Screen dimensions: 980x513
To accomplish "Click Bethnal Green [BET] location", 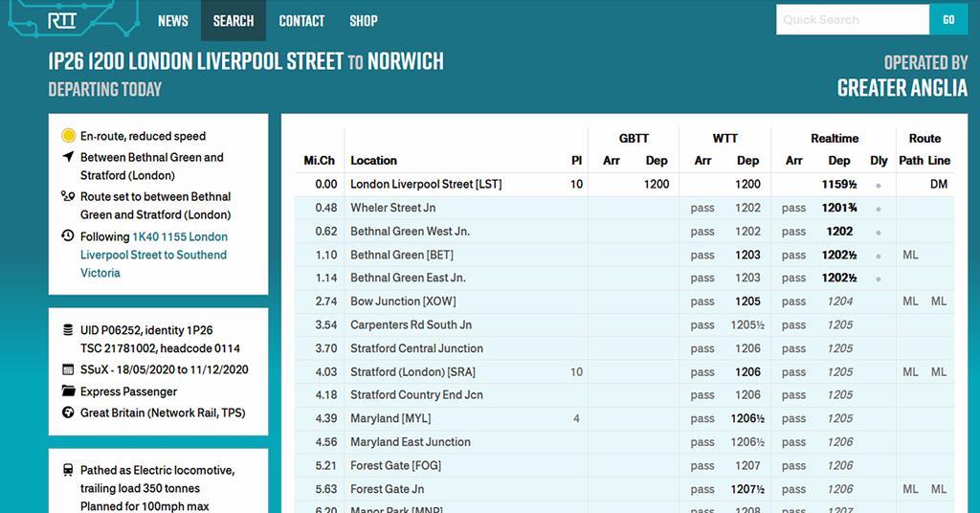I will 402,255.
